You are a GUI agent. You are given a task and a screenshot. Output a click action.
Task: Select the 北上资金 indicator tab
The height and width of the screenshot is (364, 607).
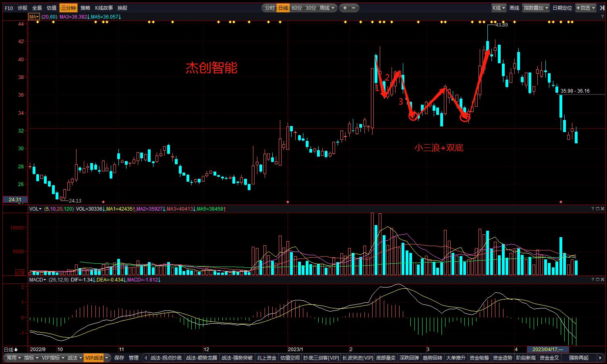click(267, 358)
